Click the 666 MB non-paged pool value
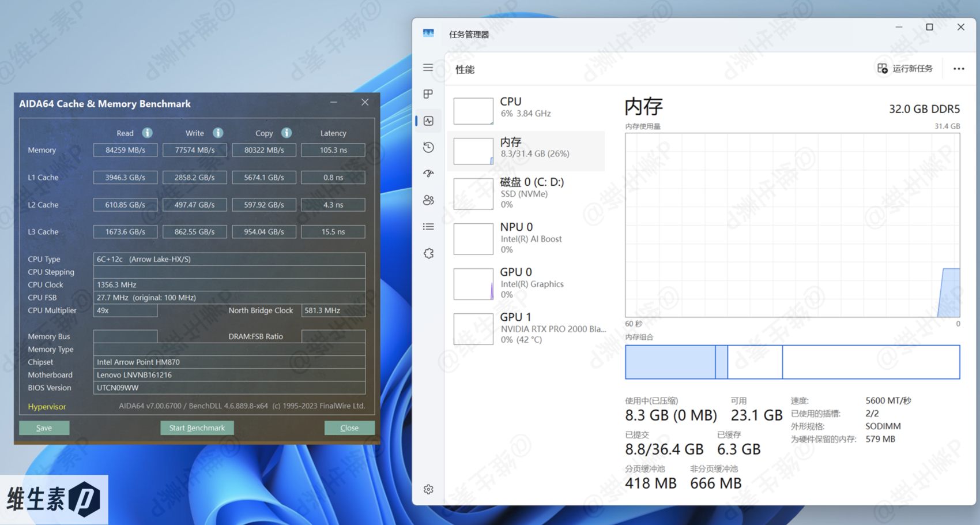Image resolution: width=980 pixels, height=525 pixels. 716,483
